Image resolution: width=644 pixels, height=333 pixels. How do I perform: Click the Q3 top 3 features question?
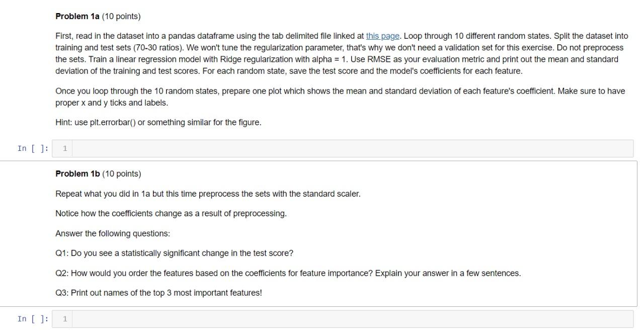pyautogui.click(x=159, y=292)
